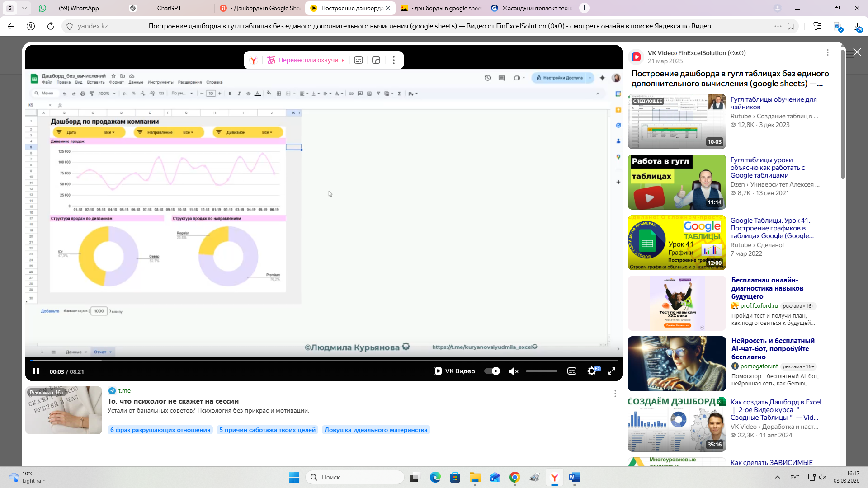Open video quality settings gear
The height and width of the screenshot is (488, 868).
click(591, 371)
